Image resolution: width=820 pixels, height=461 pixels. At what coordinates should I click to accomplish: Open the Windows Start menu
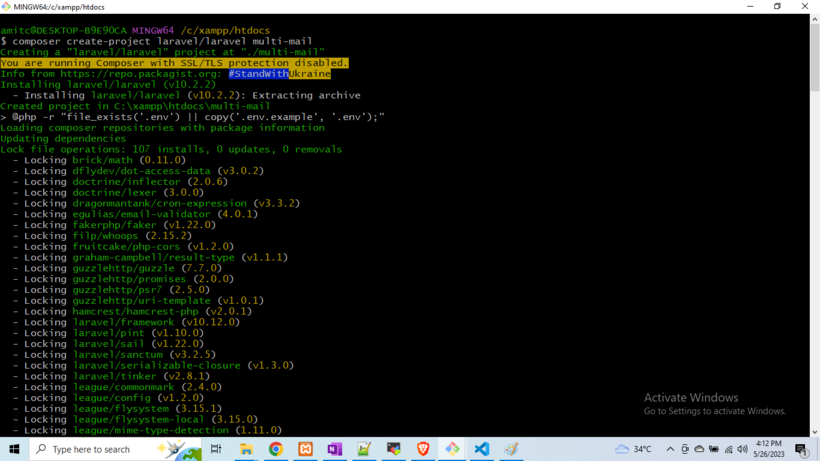click(14, 450)
